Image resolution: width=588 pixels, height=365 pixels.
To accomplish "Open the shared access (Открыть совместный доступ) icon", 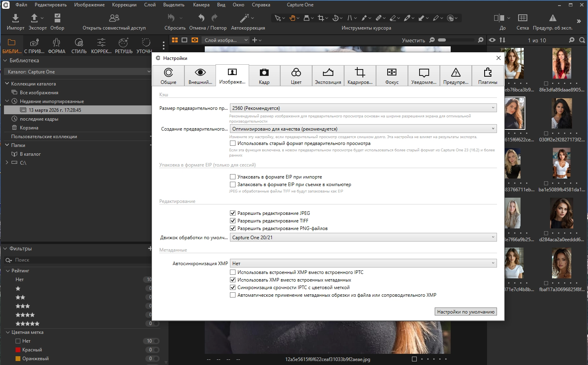I will (114, 18).
